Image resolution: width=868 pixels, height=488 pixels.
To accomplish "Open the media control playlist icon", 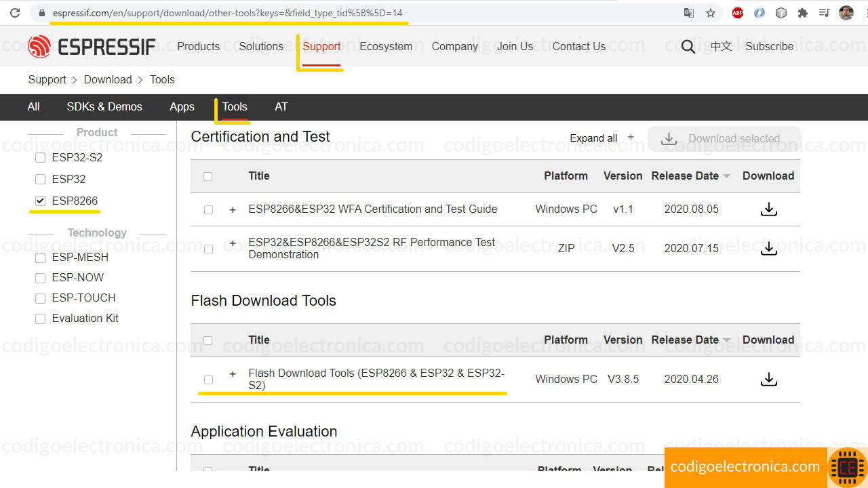I will 825,13.
